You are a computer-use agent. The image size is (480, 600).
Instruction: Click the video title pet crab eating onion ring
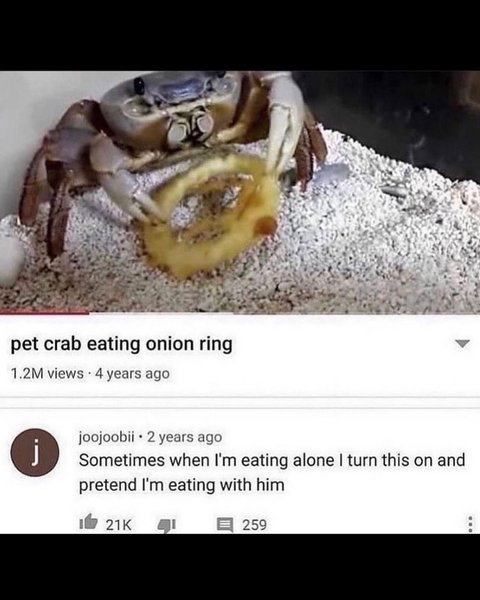[x=121, y=344]
